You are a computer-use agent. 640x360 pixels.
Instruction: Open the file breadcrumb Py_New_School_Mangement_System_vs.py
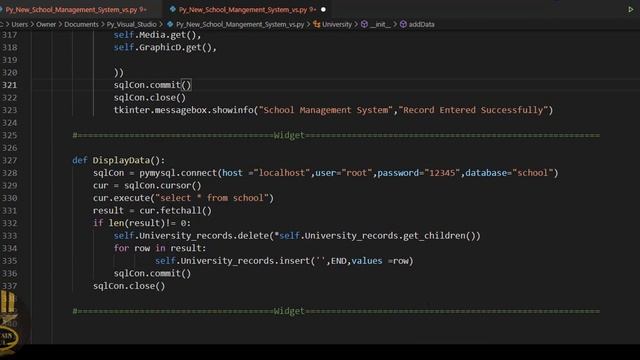240,24
